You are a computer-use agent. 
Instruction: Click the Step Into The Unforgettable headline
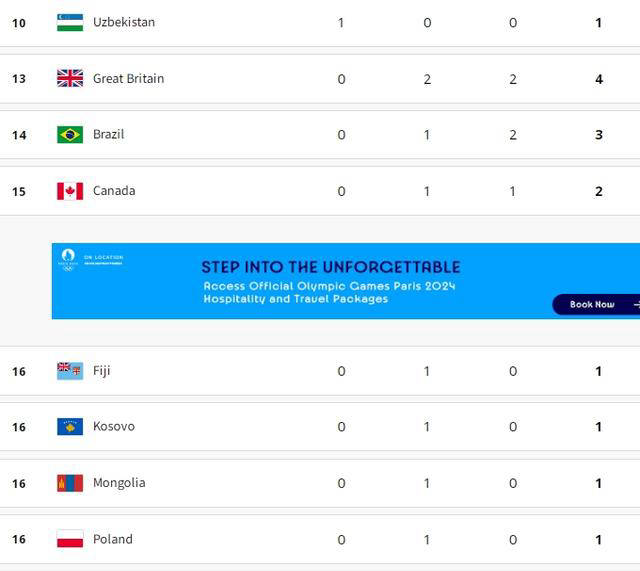(x=331, y=267)
